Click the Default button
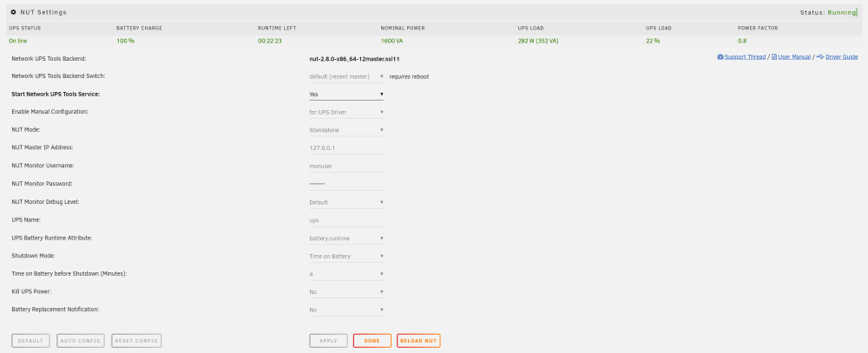 pyautogui.click(x=30, y=341)
